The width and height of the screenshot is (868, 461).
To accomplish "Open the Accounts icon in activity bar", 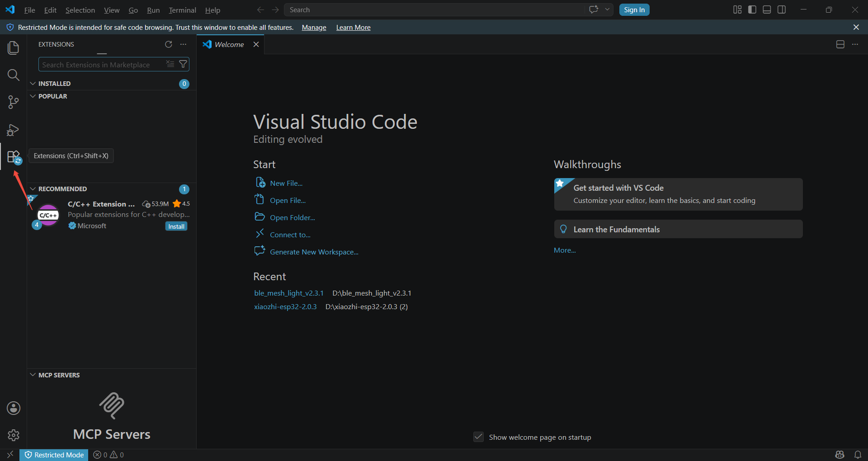I will (x=14, y=408).
